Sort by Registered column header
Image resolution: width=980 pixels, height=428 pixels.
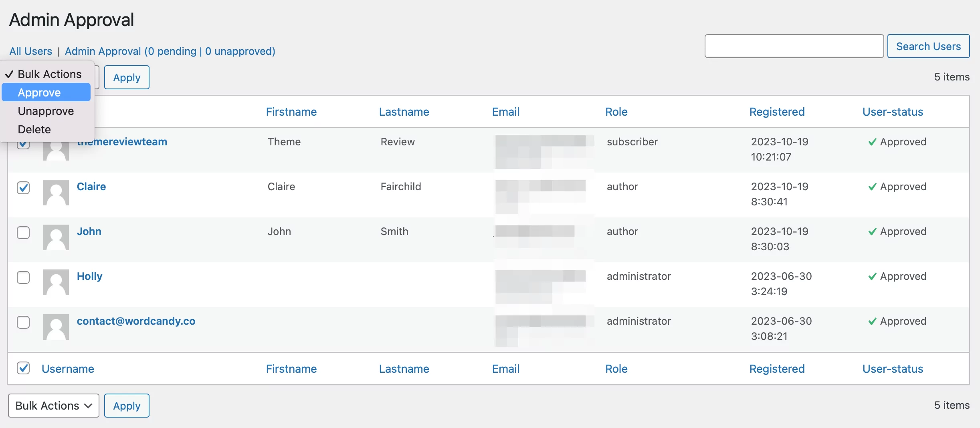[x=777, y=112]
